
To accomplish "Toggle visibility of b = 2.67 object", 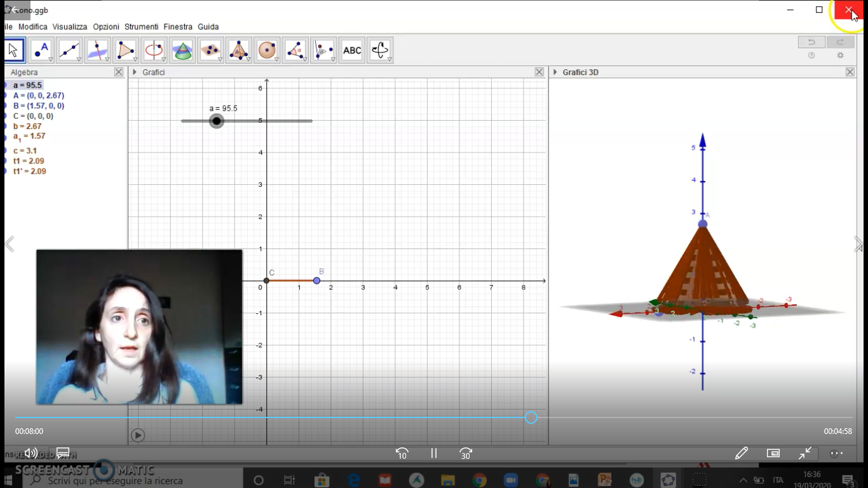I will [6, 126].
